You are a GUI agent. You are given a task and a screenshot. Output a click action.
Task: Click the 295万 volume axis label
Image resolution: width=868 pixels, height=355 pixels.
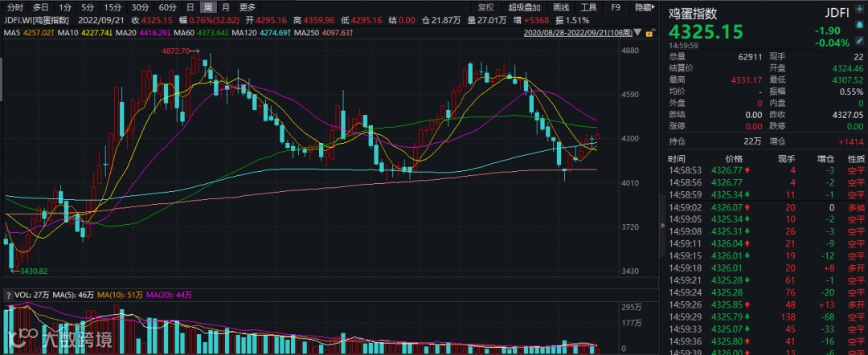tap(631, 306)
